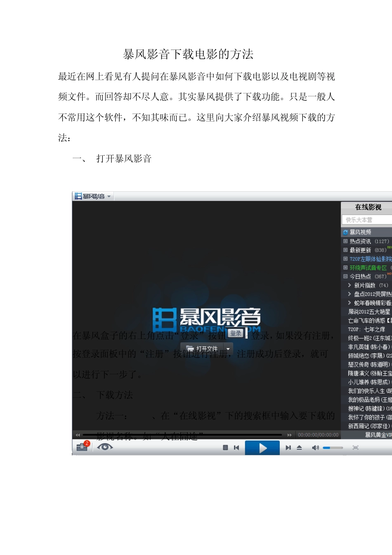Open the 我怀了你的孩子 entry
Image resolution: width=392 pixels, height=555 pixels.
point(370,417)
